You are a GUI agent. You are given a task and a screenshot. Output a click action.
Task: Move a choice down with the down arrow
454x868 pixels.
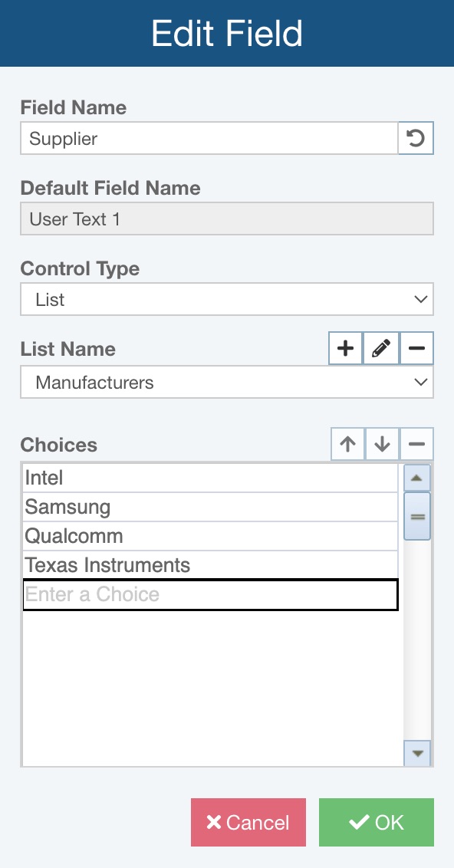pos(382,444)
